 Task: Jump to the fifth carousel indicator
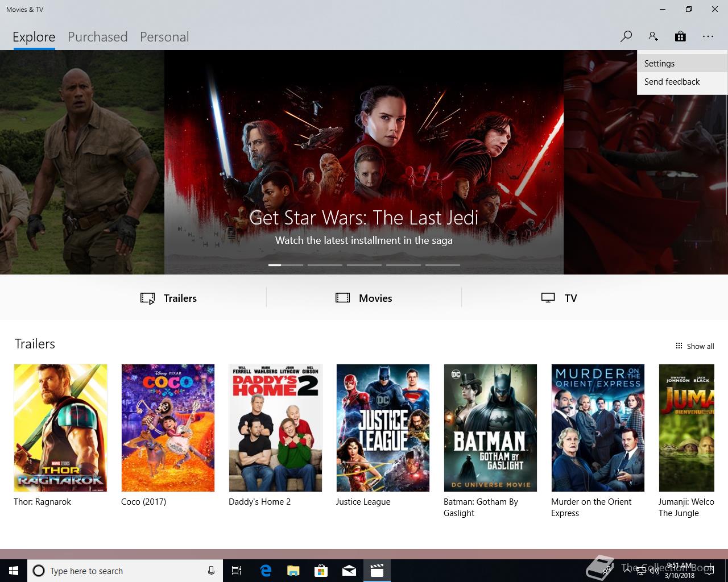(442, 265)
